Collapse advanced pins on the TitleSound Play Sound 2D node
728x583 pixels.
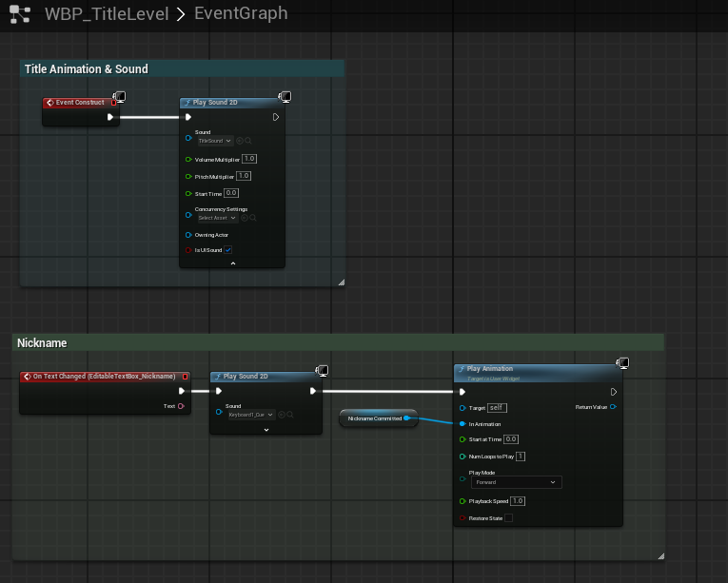click(233, 263)
